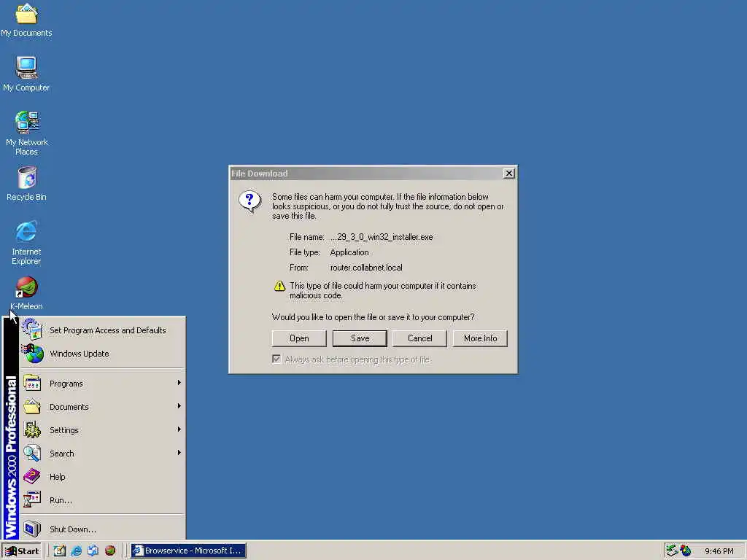Click Show Desktop in Quick Launch
Image resolution: width=747 pixels, height=560 pixels.
(59, 551)
